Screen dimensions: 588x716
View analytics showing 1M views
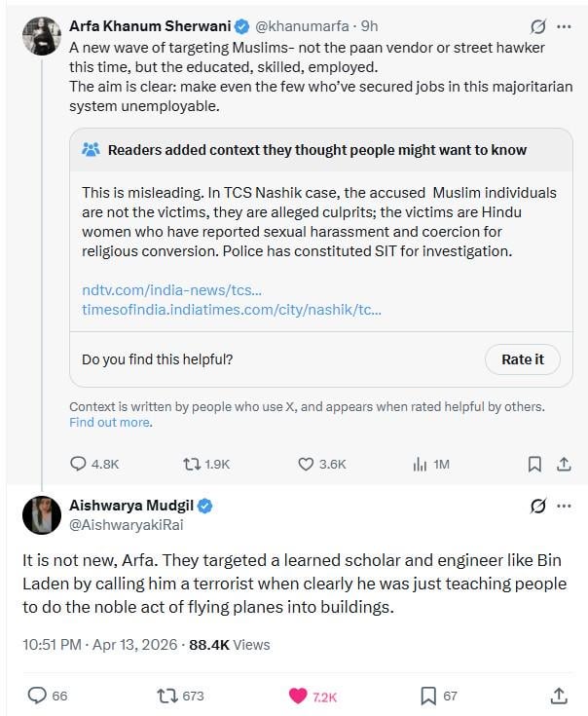pos(421,465)
